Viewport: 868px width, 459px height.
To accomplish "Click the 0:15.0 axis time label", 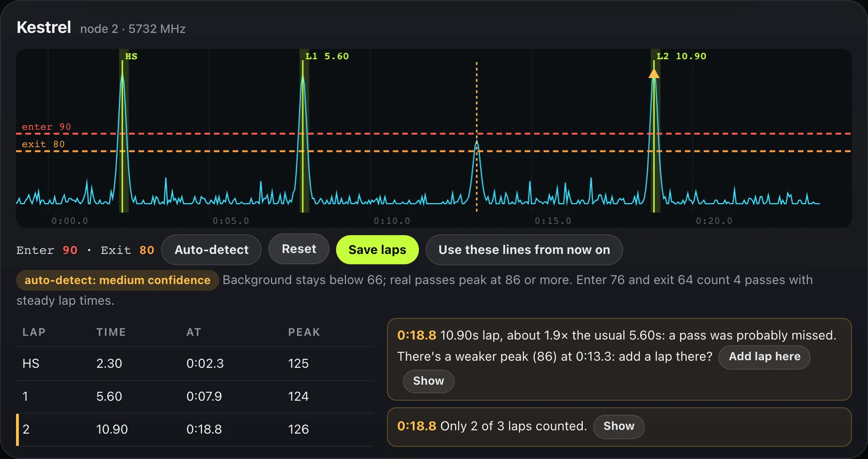I will (553, 221).
